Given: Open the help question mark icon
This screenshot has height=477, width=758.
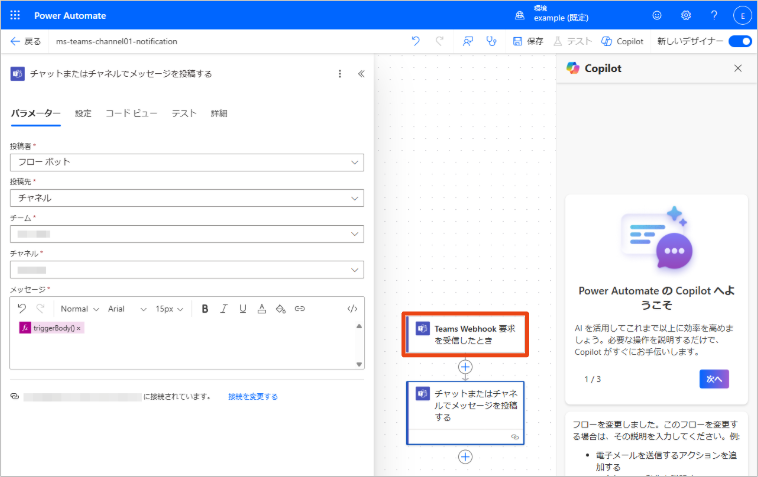Looking at the screenshot, I should tap(714, 15).
